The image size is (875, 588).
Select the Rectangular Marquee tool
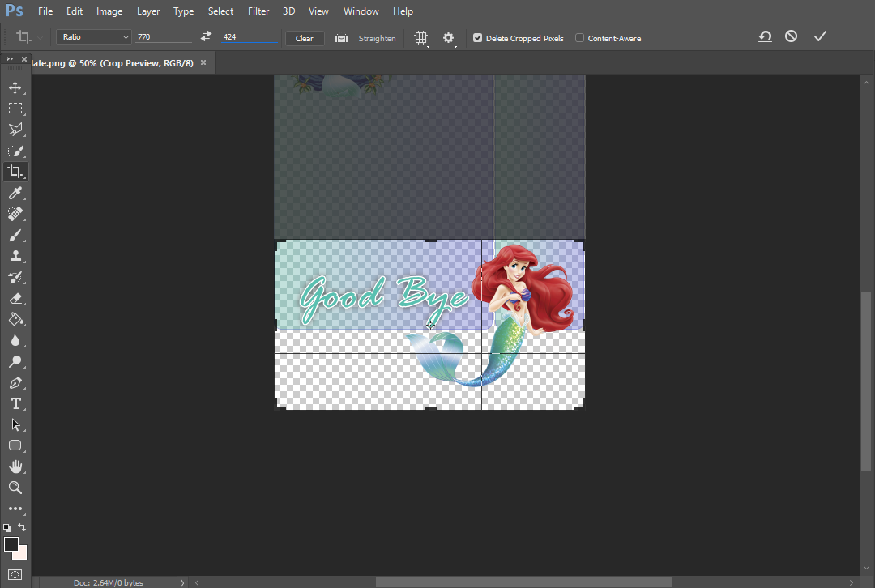coord(15,109)
